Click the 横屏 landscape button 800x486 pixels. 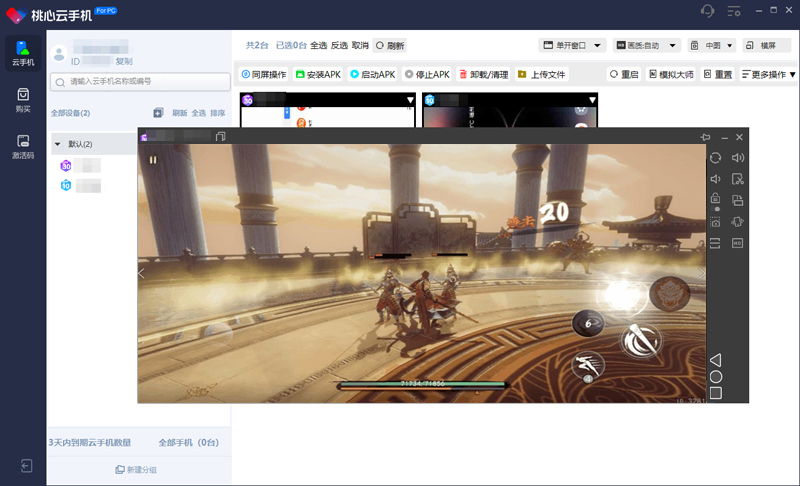tap(766, 45)
